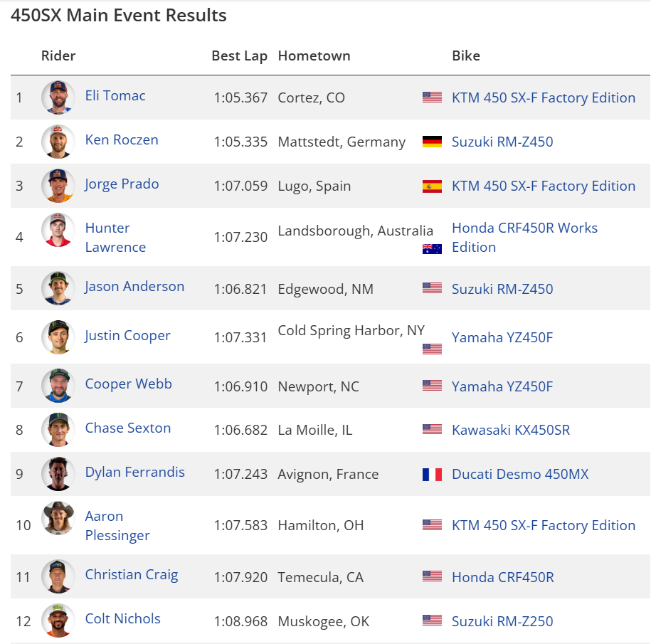Open Jorge Prado's rider profile link
Image resolution: width=651 pixels, height=644 pixels.
pos(122,184)
